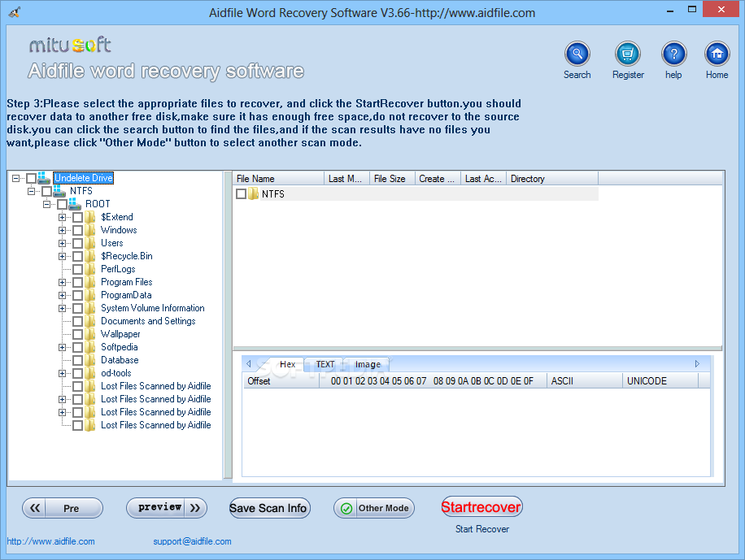Viewport: 745px width, 560px height.
Task: Check the ROOT checkbox
Action: (x=62, y=204)
